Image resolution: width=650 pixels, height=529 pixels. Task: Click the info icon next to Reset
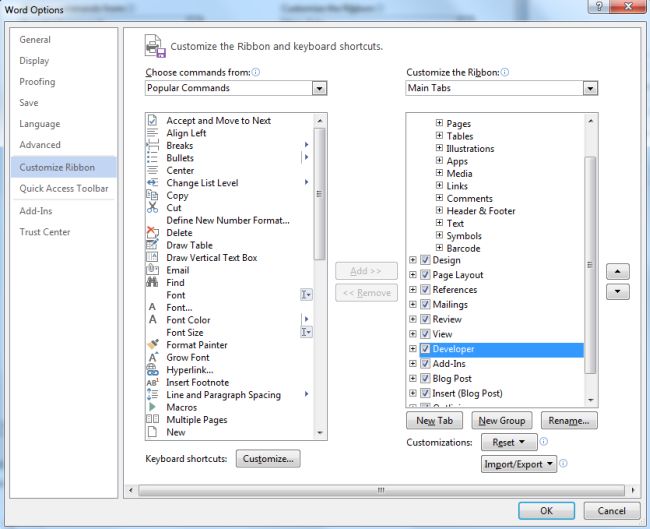pyautogui.click(x=544, y=442)
